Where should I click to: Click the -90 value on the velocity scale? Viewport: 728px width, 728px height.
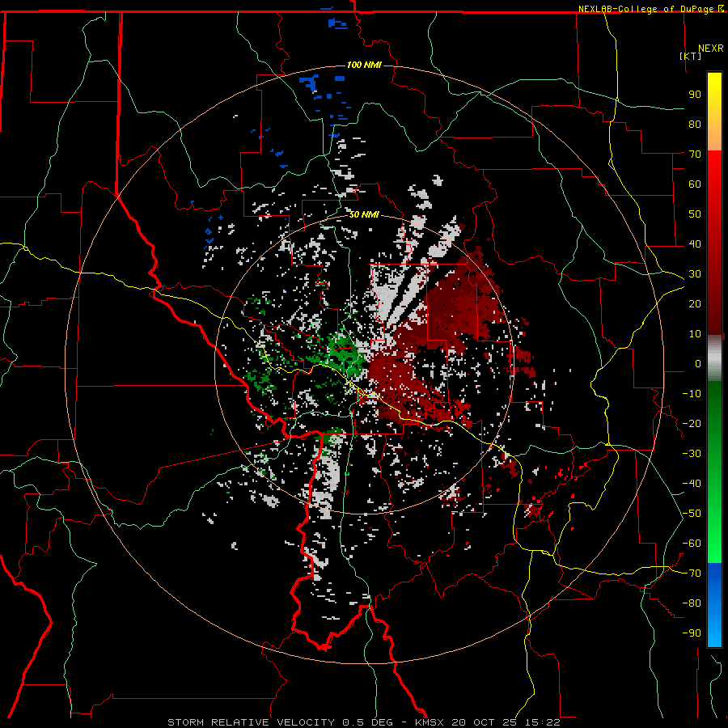(692, 633)
